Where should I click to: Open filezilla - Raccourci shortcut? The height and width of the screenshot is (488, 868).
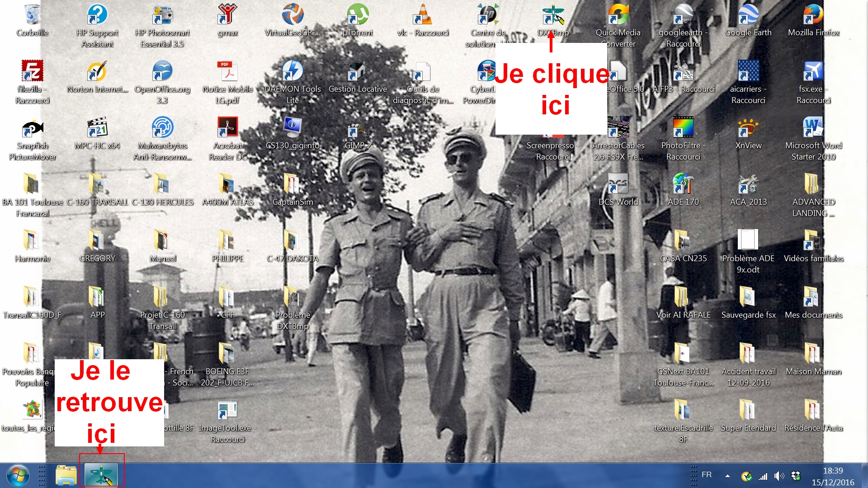click(32, 71)
